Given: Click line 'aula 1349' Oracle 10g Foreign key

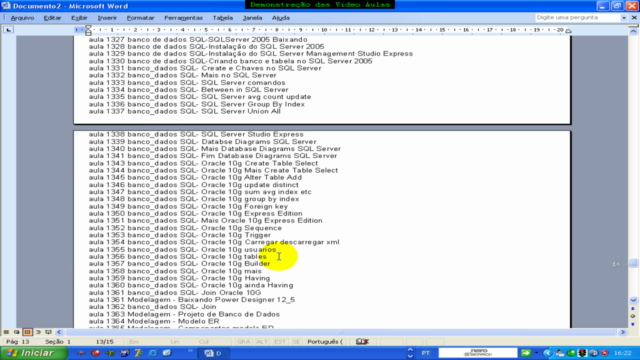Looking at the screenshot, I should pyautogui.click(x=188, y=207).
